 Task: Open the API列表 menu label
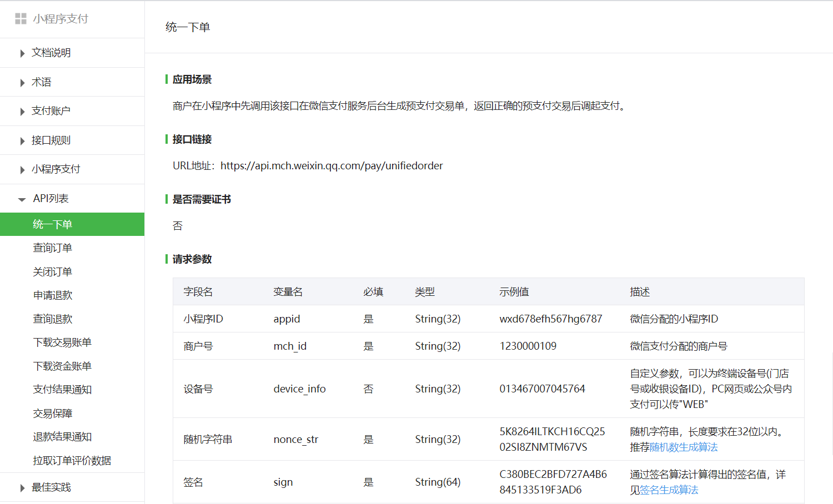tap(51, 199)
